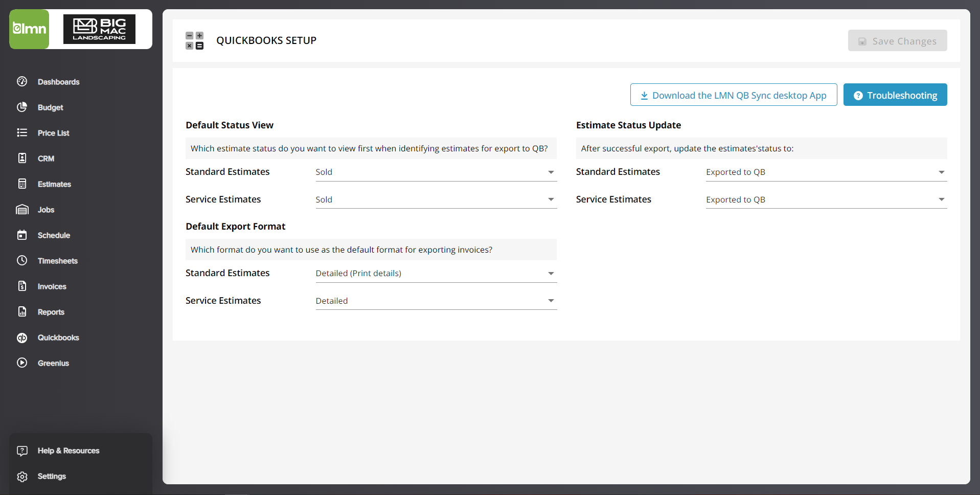
Task: Expand Standard Estimates 'Exported to QB' dropdown
Action: 826,172
